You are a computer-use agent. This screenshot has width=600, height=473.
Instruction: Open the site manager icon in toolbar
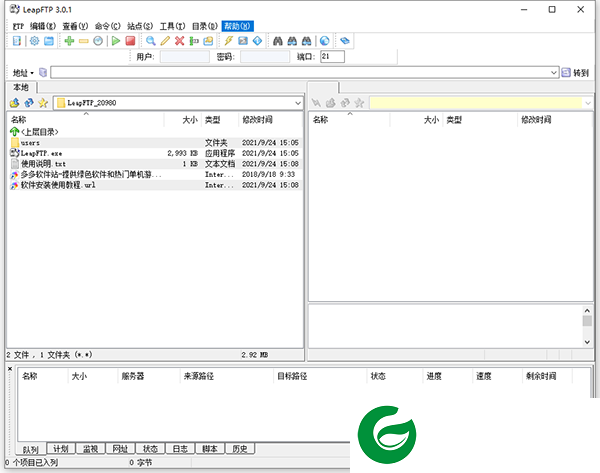(17, 41)
